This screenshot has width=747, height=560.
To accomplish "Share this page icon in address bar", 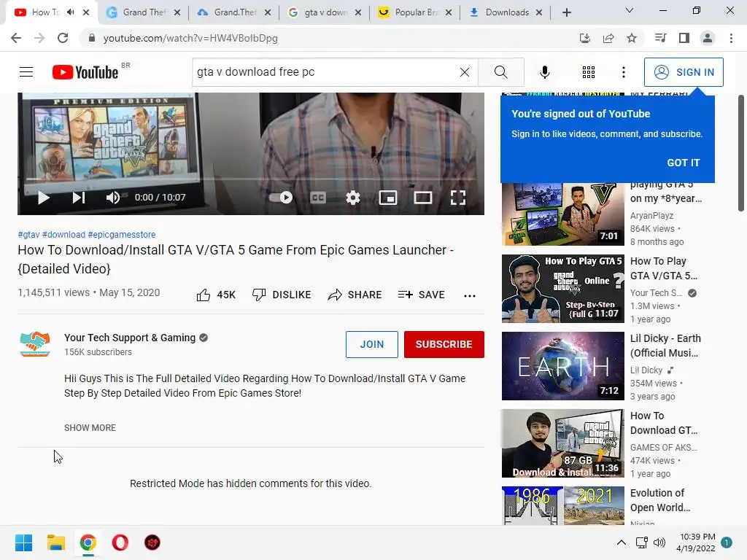I will (608, 38).
